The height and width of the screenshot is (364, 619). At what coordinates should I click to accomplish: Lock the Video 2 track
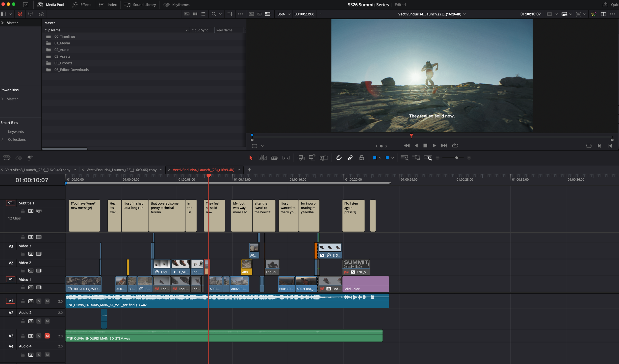click(x=23, y=270)
